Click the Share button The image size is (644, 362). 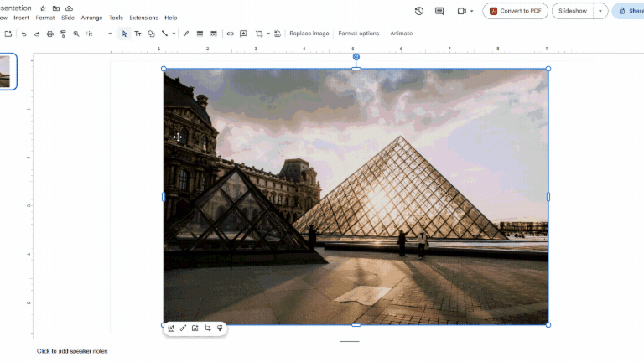(629, 11)
